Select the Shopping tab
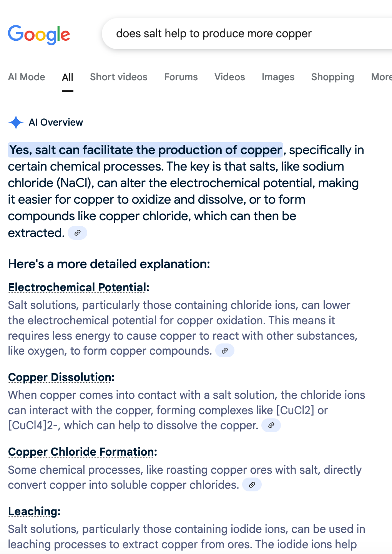Screen dimensions: 392x554 click(333, 77)
